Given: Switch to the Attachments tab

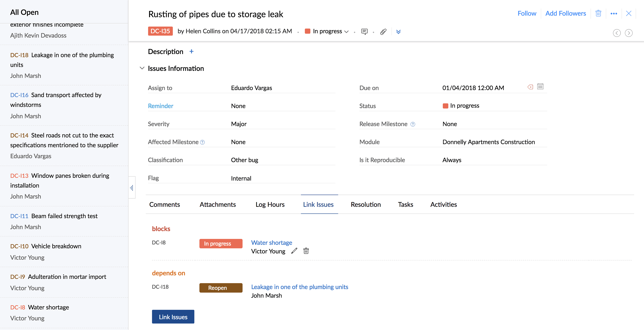Looking at the screenshot, I should (x=218, y=204).
